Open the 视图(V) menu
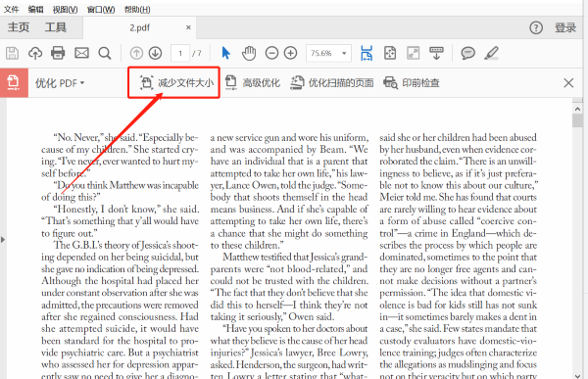Screen dimensions: 588x379 tap(65, 10)
